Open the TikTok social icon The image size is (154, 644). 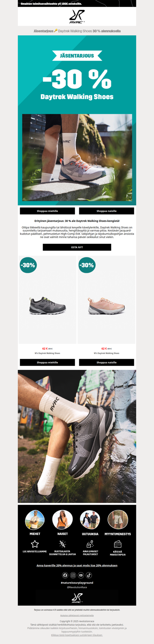coord(89,575)
